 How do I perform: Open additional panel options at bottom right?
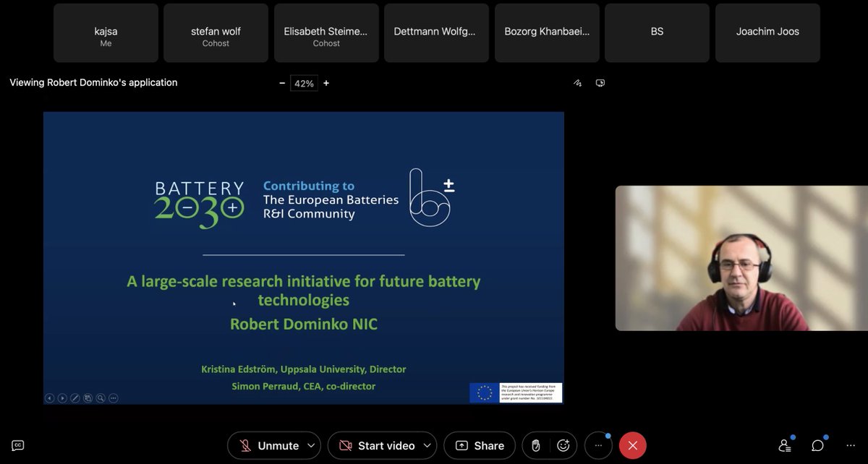click(851, 446)
